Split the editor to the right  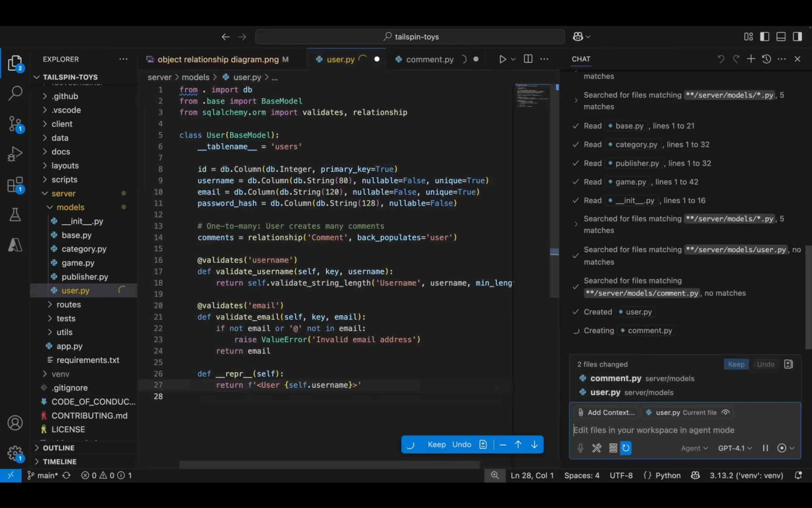(x=528, y=59)
